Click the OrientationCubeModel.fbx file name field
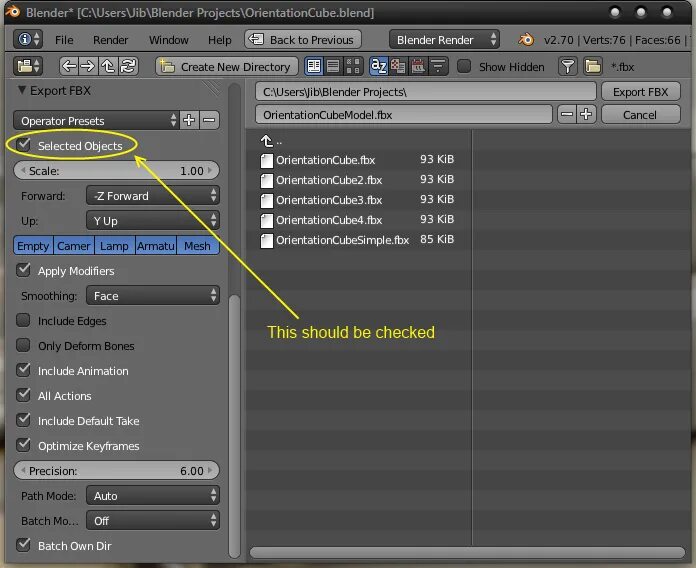 404,114
